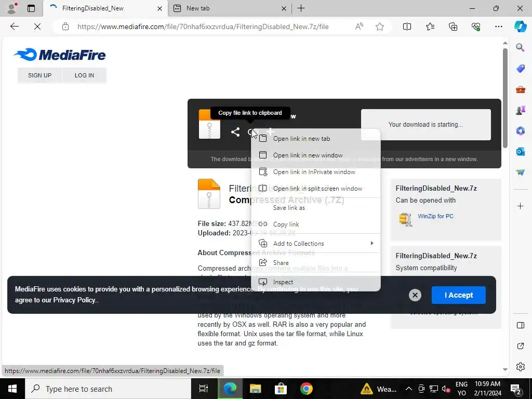This screenshot has height=399, width=532.
Task: Click MediaFire share icon
Action: (x=235, y=132)
